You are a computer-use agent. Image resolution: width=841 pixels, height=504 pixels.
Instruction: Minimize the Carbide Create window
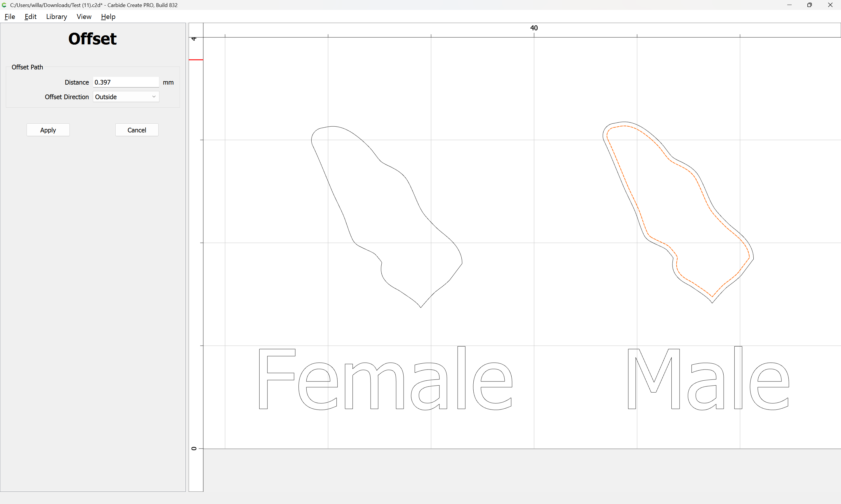tap(789, 5)
